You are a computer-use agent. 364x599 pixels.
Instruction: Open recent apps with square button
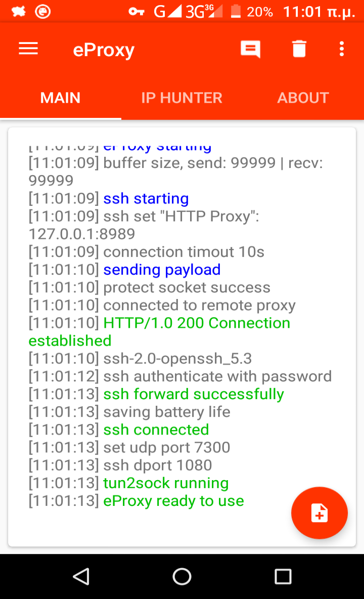(283, 576)
